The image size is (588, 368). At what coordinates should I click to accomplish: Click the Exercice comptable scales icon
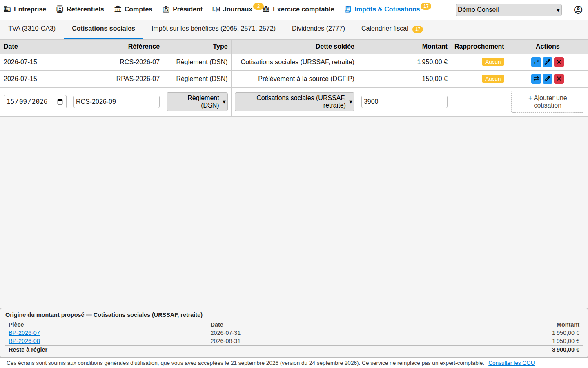click(x=266, y=9)
